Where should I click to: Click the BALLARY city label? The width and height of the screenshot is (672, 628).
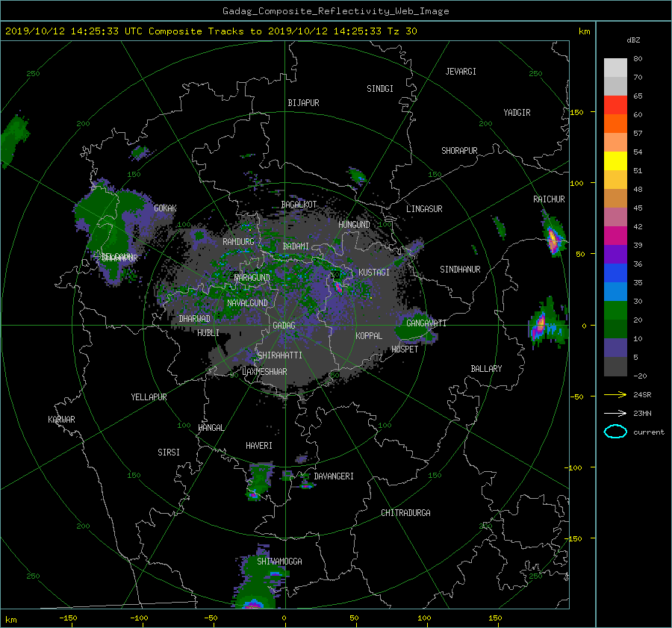point(486,369)
